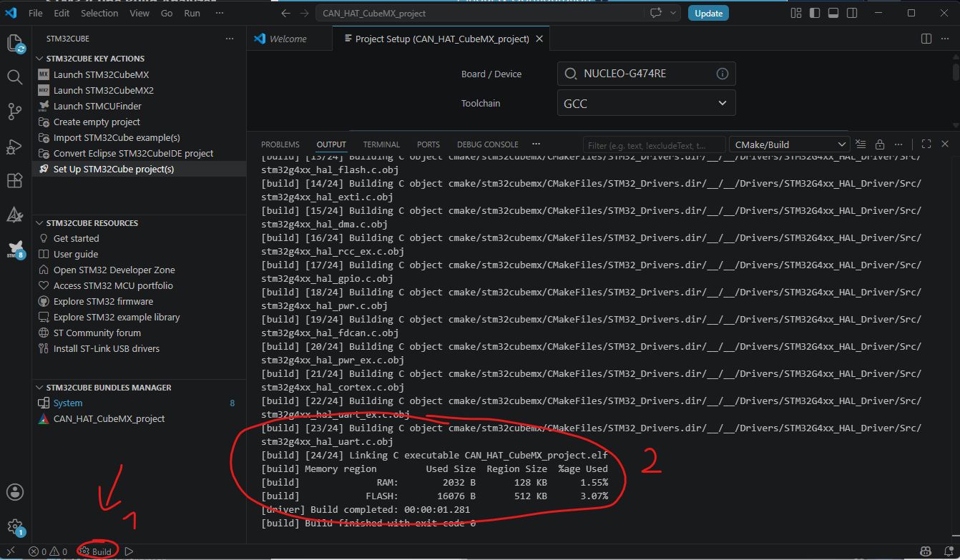
Task: Switch to the TERMINAL panel tab
Action: [381, 144]
